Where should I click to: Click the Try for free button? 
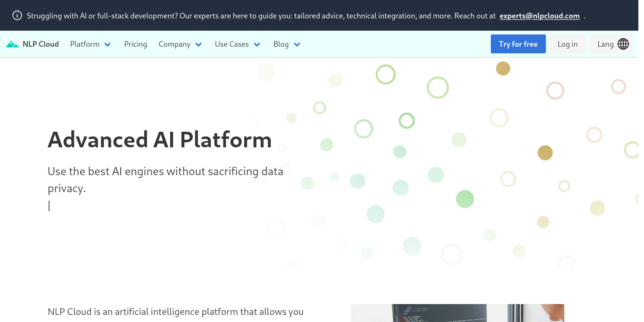click(518, 44)
